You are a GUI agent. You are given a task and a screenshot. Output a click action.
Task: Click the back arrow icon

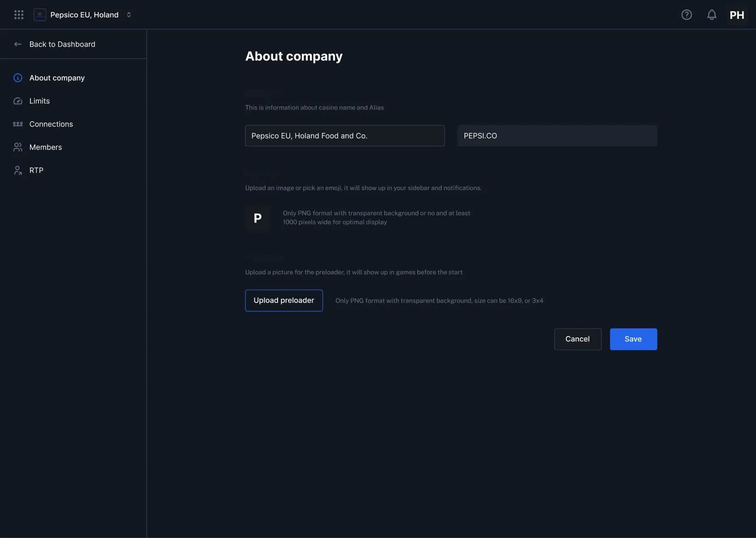pyautogui.click(x=18, y=44)
